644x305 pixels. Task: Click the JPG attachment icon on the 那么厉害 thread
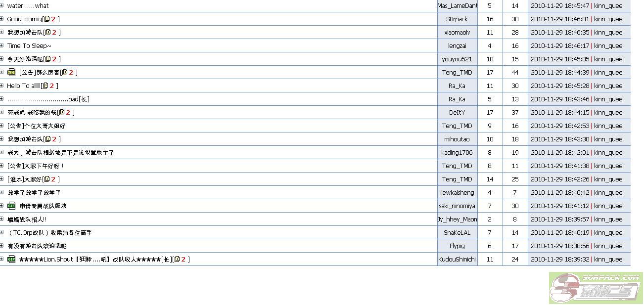[11, 73]
